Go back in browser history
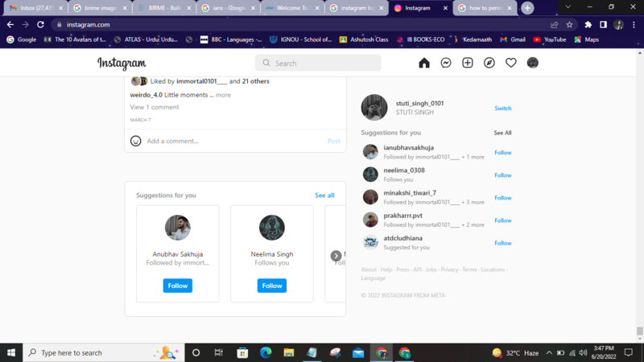The width and height of the screenshot is (644, 362). (x=10, y=25)
